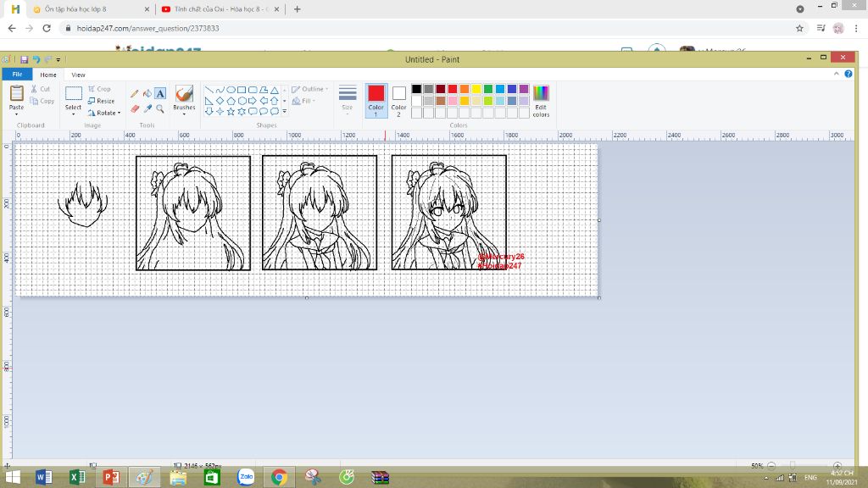Open Customize Quick Access Toolbar dropdown
The width and height of the screenshot is (868, 488).
58,60
